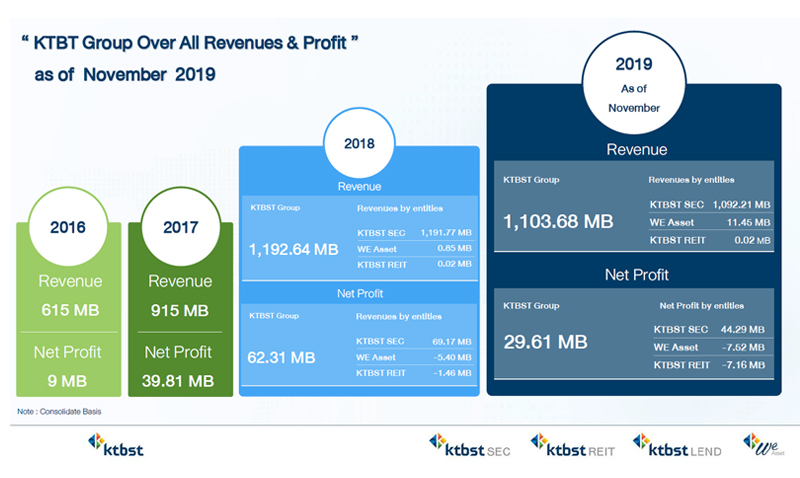Click the "Note : Consolidate Basis" footnote
The image size is (800, 478).
point(59,412)
